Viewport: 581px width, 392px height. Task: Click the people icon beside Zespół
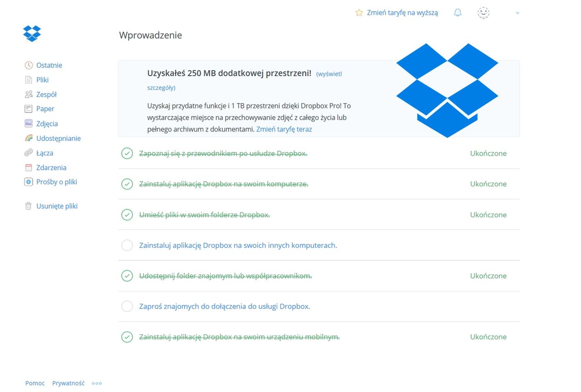[x=29, y=94]
